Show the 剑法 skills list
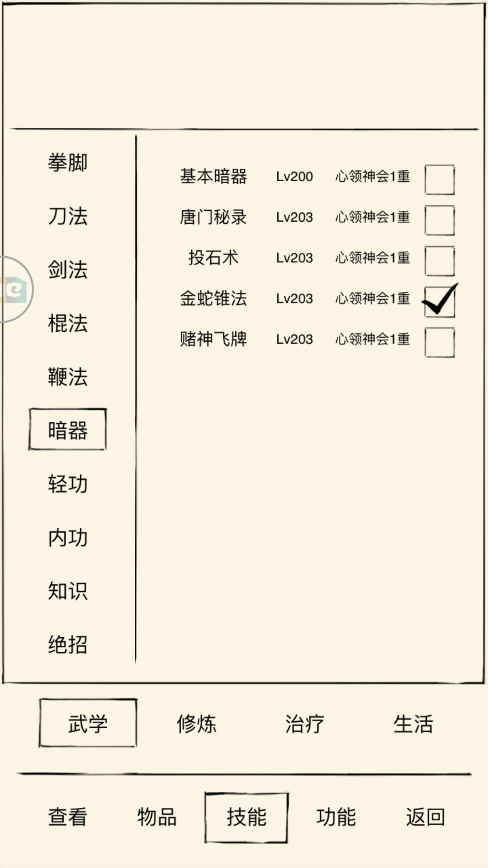Image resolution: width=488 pixels, height=868 pixels. coord(68,270)
